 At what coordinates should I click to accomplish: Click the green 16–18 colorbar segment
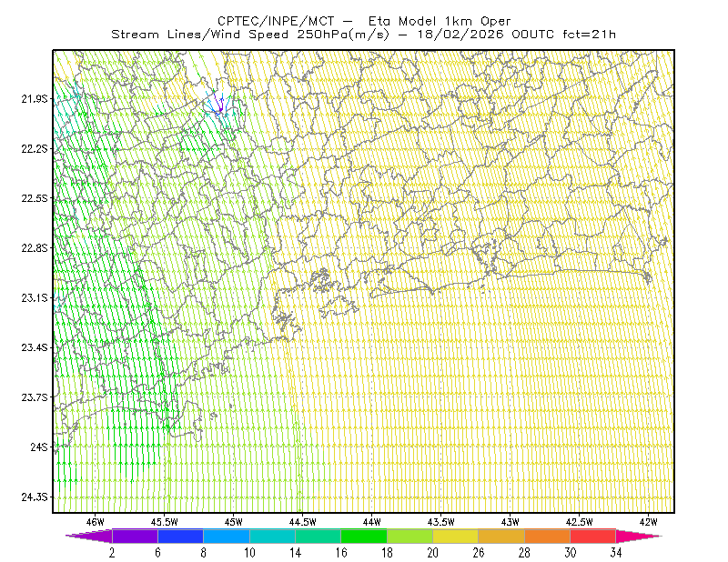pos(364,536)
